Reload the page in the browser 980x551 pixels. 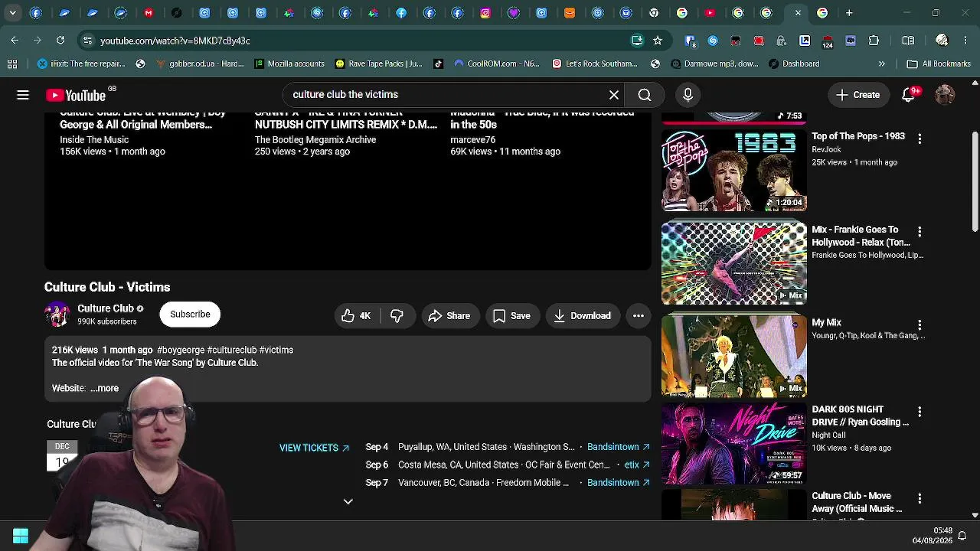60,41
